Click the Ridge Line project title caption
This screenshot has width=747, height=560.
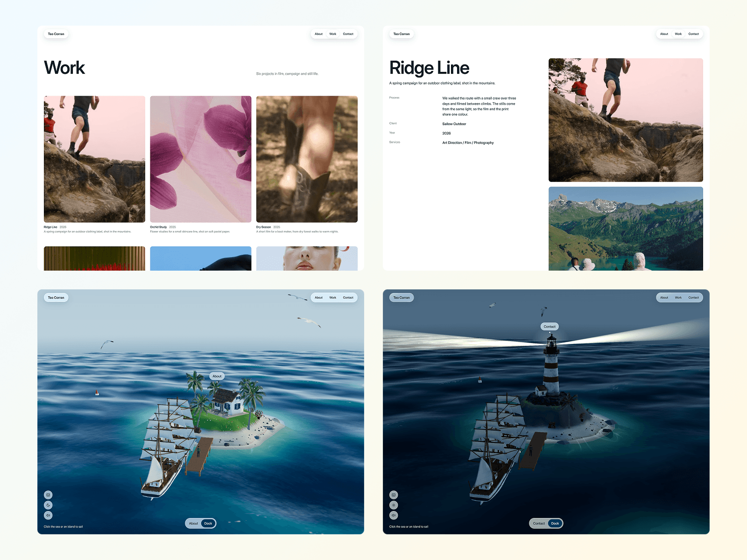tap(50, 227)
